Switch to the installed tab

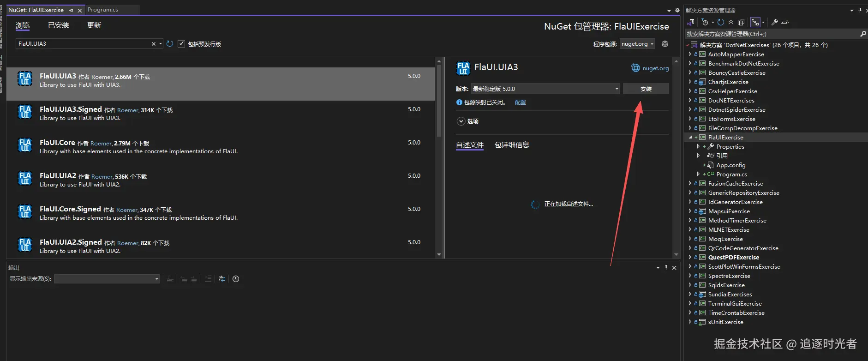(x=59, y=25)
